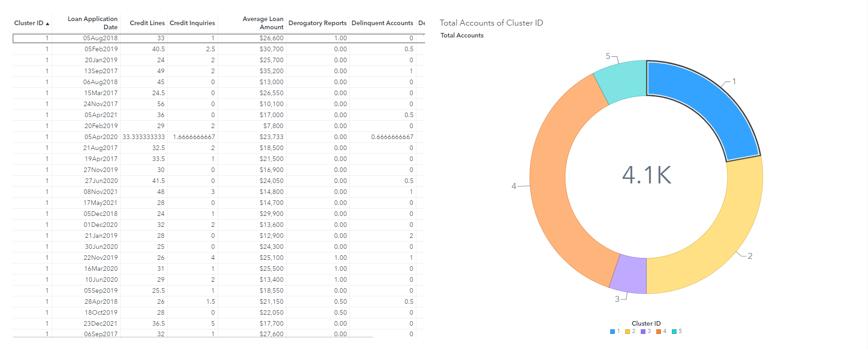Click the $35,200 average loan amount cell
Viewport: 868px width, 349px height.
(272, 71)
